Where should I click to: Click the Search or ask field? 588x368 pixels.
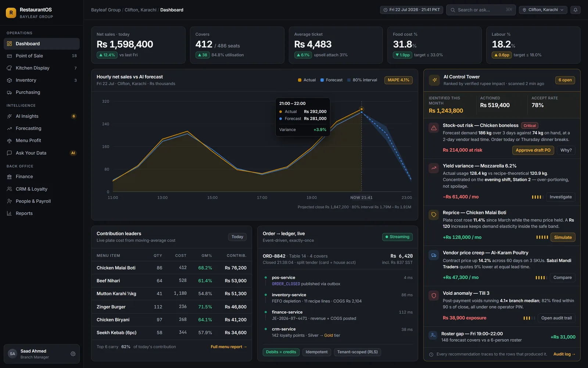click(x=481, y=10)
